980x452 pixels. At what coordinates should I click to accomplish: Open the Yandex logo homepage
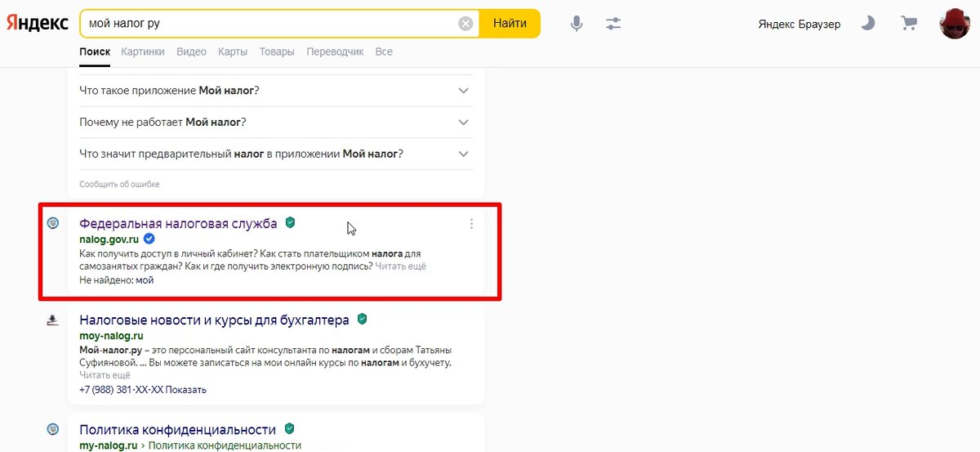[x=38, y=24]
